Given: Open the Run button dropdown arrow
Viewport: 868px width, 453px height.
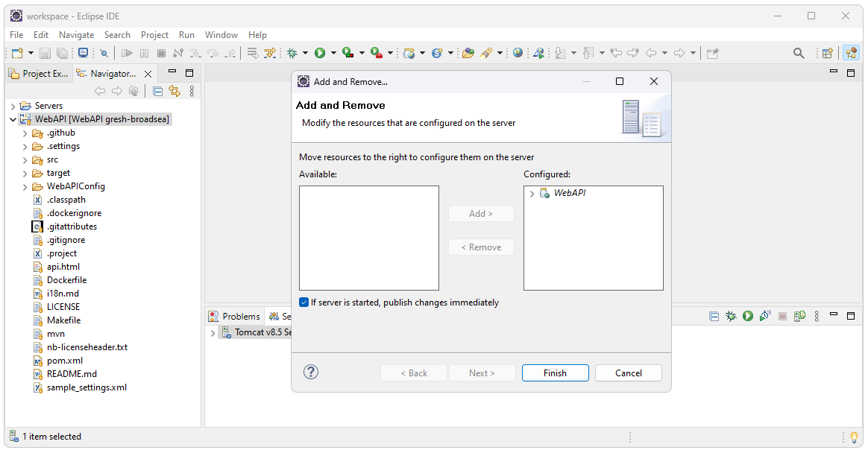Looking at the screenshot, I should pos(333,53).
